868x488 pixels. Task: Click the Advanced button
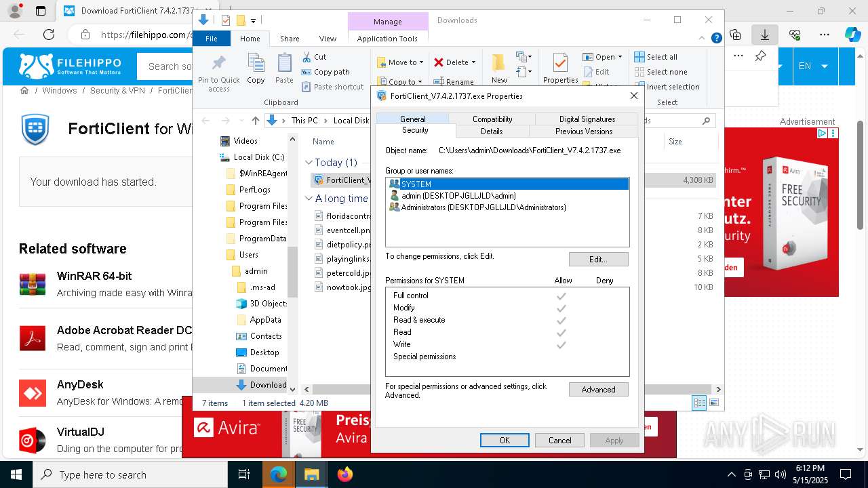coord(598,390)
